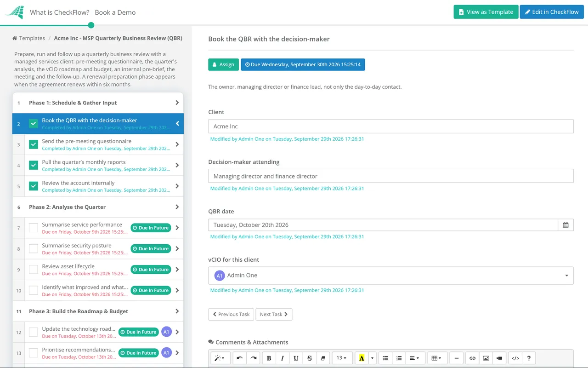The height and width of the screenshot is (368, 588).
Task: Open the 'What is CheckFlow?' menu link
Action: tap(60, 12)
